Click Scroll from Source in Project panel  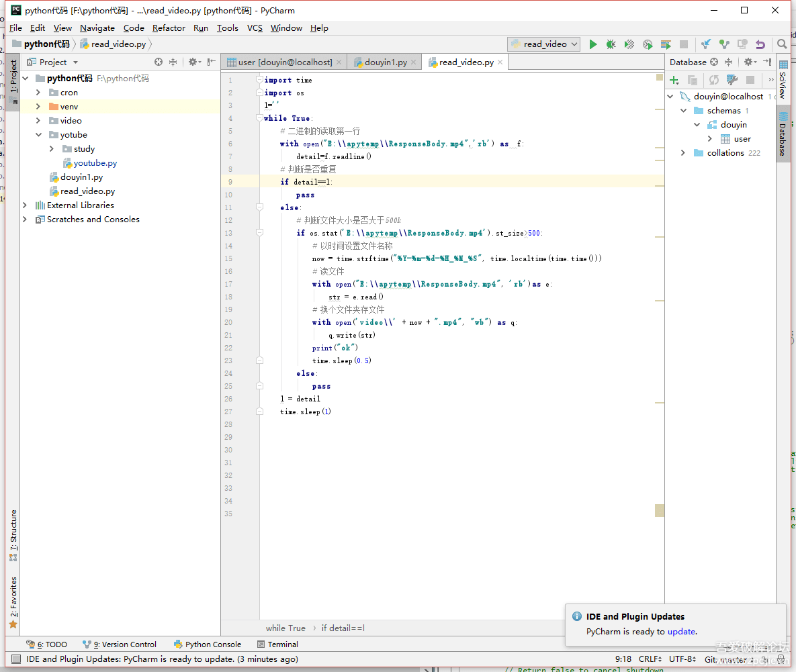pyautogui.click(x=159, y=62)
